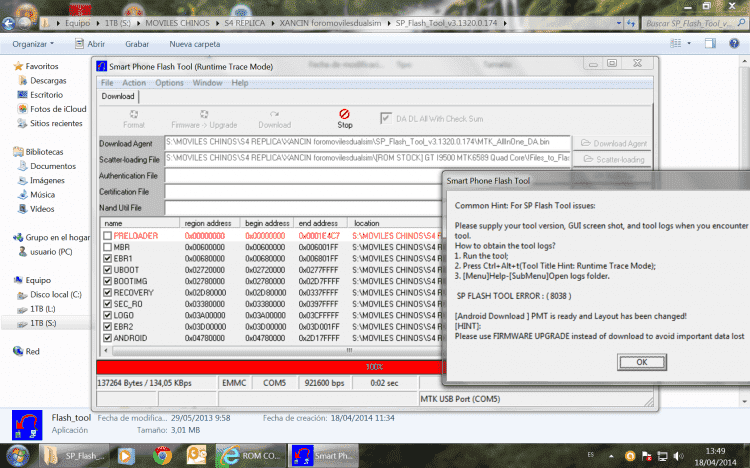Toggle the preview pane icon in Explorer
This screenshot has height=468, width=750.
click(x=710, y=44)
